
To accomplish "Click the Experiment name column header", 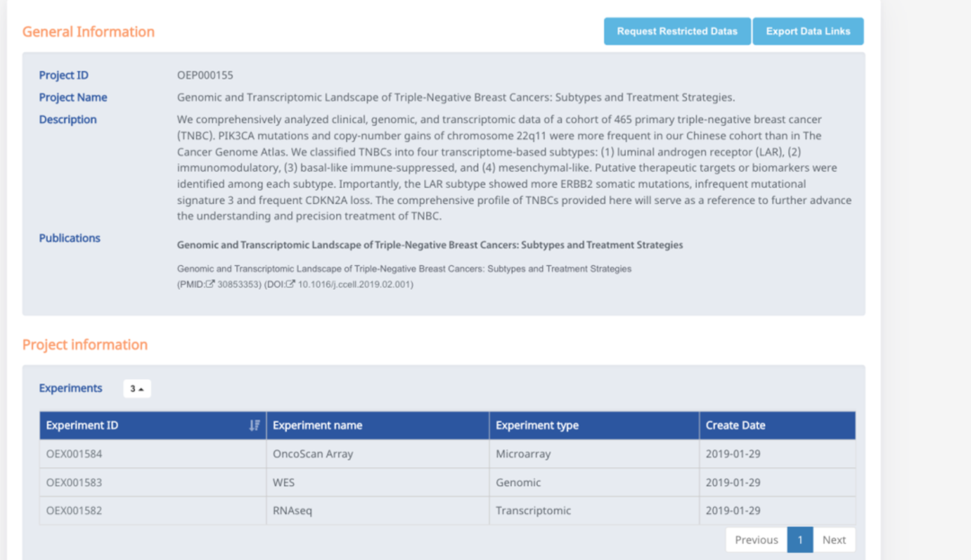I will [378, 426].
